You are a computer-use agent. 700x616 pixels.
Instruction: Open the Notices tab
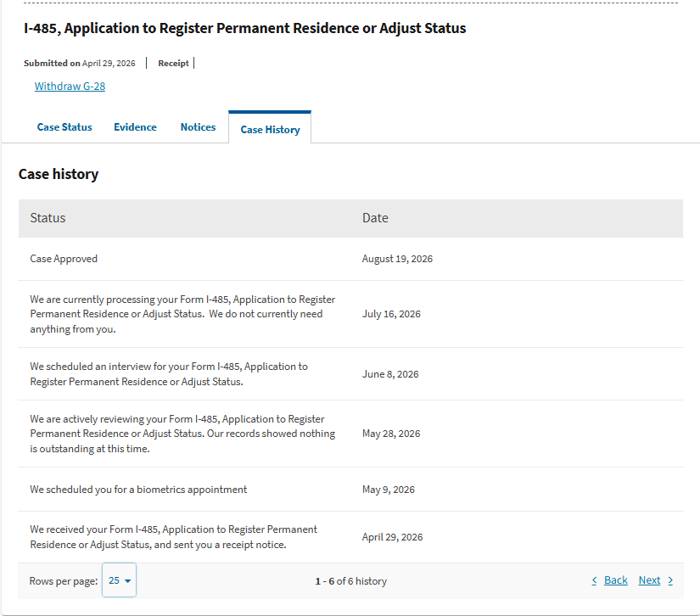198,127
